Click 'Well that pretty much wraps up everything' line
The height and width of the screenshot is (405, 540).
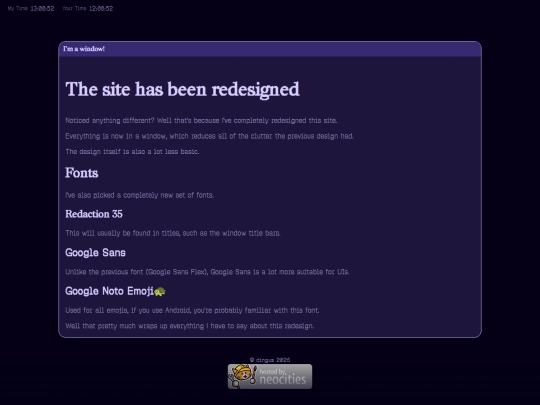pyautogui.click(x=189, y=326)
